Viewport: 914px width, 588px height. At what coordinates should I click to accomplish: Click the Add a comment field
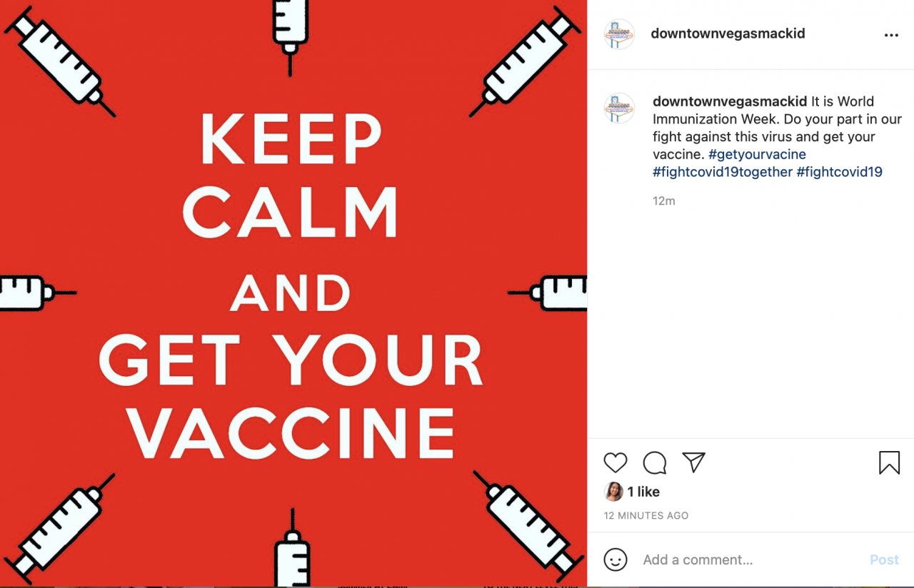click(x=750, y=560)
